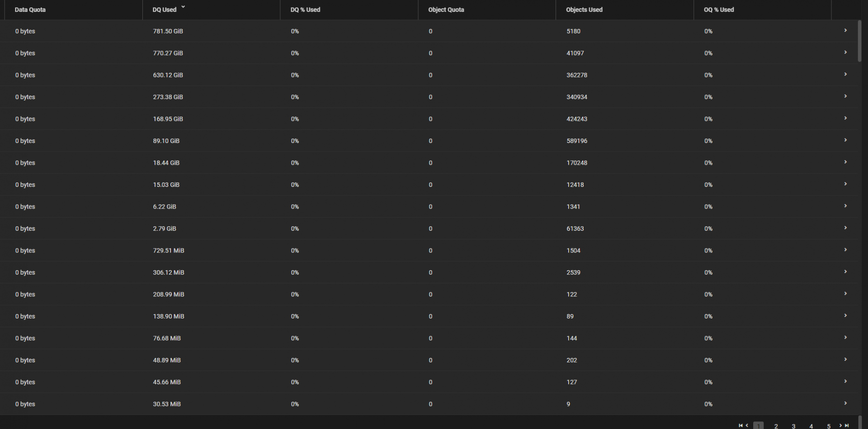The height and width of the screenshot is (429, 868).
Task: Expand the 6.22 GiB row chevron
Action: pyautogui.click(x=845, y=206)
